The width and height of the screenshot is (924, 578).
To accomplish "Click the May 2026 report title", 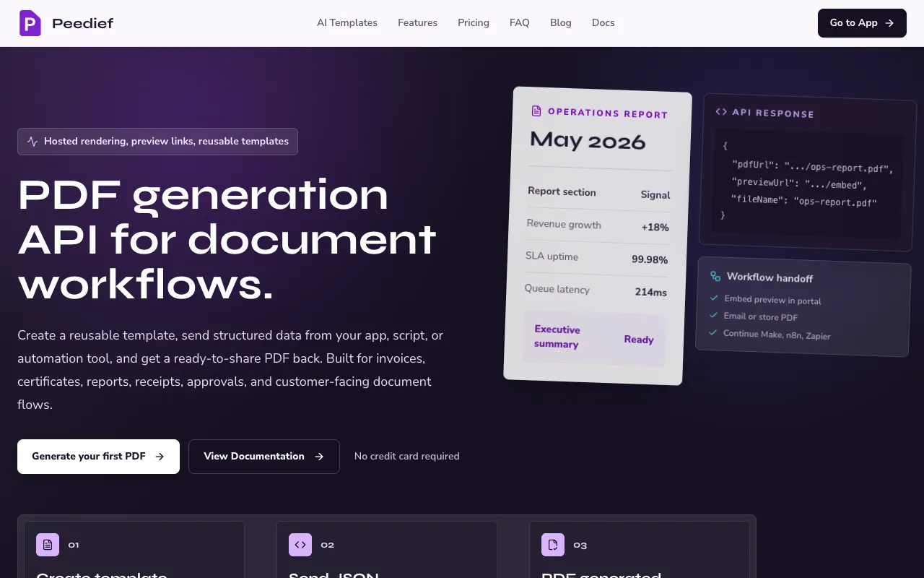I will coord(588,140).
